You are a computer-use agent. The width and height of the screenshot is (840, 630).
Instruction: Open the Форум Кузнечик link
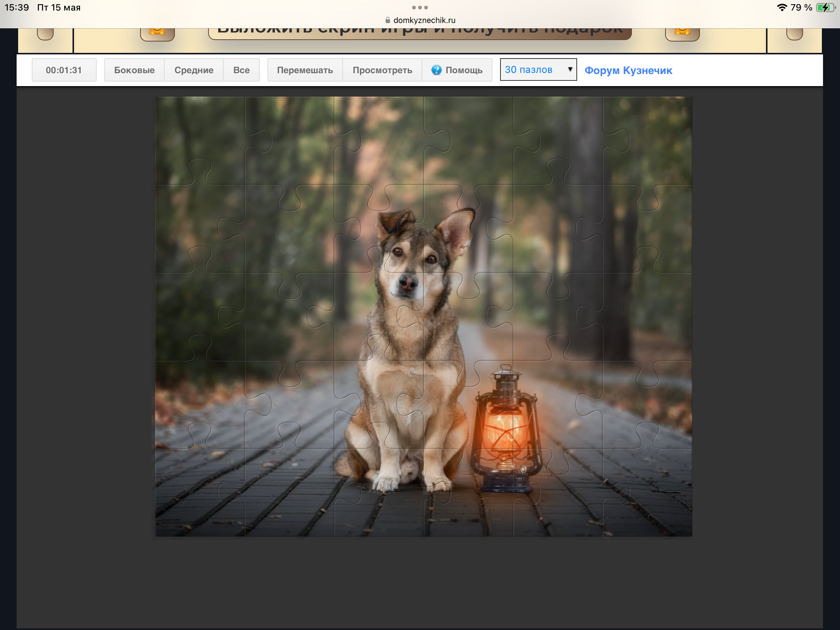tap(628, 70)
